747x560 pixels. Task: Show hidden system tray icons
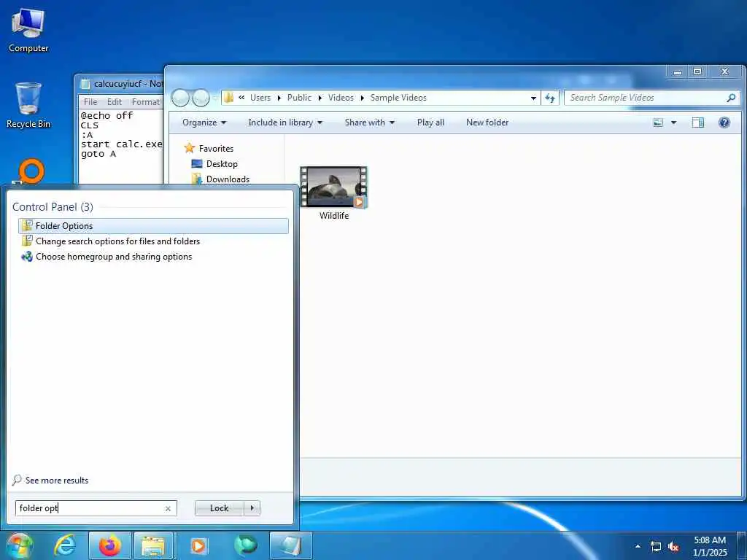[x=638, y=546]
